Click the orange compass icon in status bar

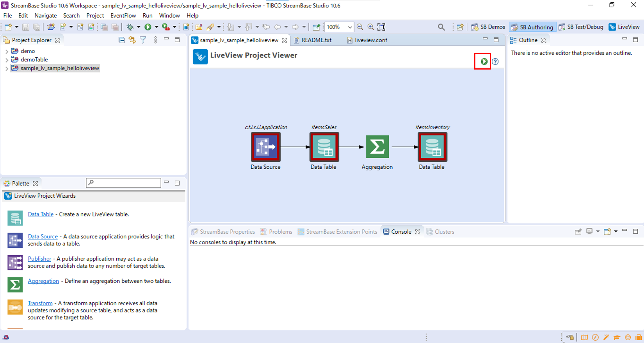pos(595,338)
